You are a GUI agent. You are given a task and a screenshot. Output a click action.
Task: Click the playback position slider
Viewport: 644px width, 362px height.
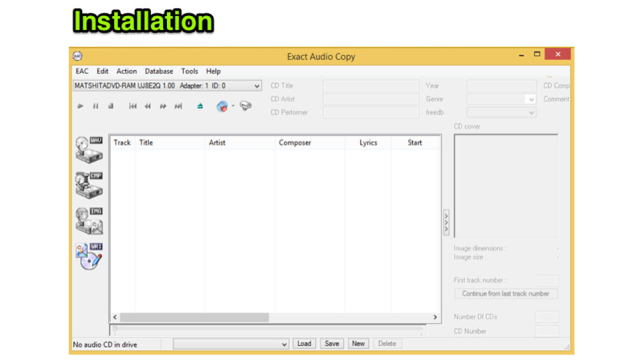tap(267, 328)
